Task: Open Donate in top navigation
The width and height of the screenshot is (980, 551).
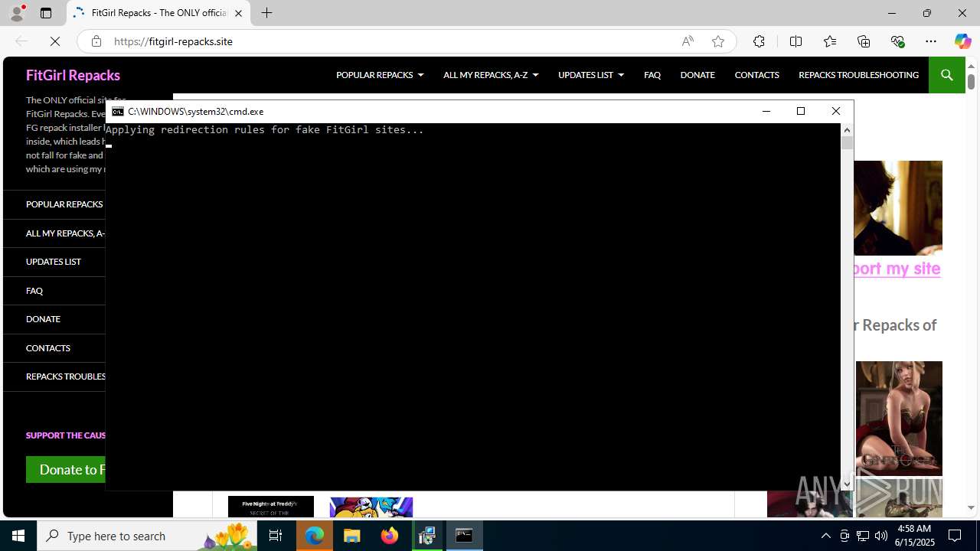Action: 697,75
